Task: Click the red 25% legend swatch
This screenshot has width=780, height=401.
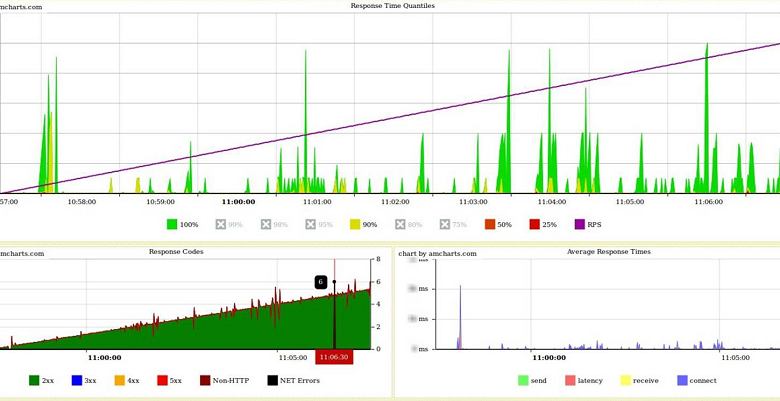Action: [535, 225]
